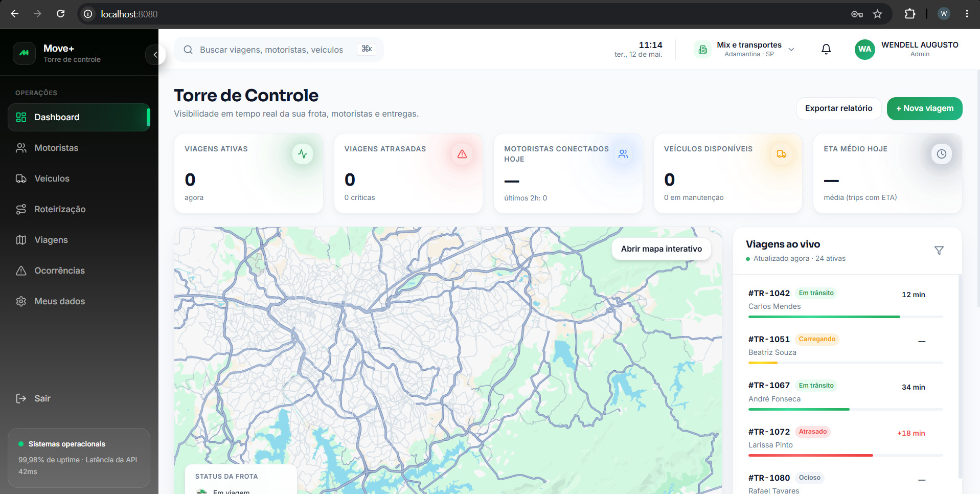Viewport: 980px width, 494px height.
Task: Click the Atrasado badge on #TR-1072
Action: click(x=813, y=432)
